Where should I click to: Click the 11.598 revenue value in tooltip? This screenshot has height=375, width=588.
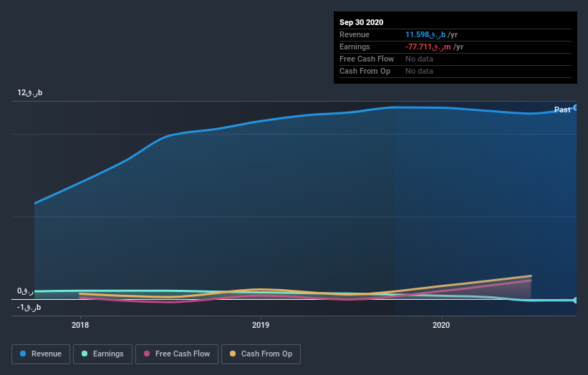[x=425, y=35]
